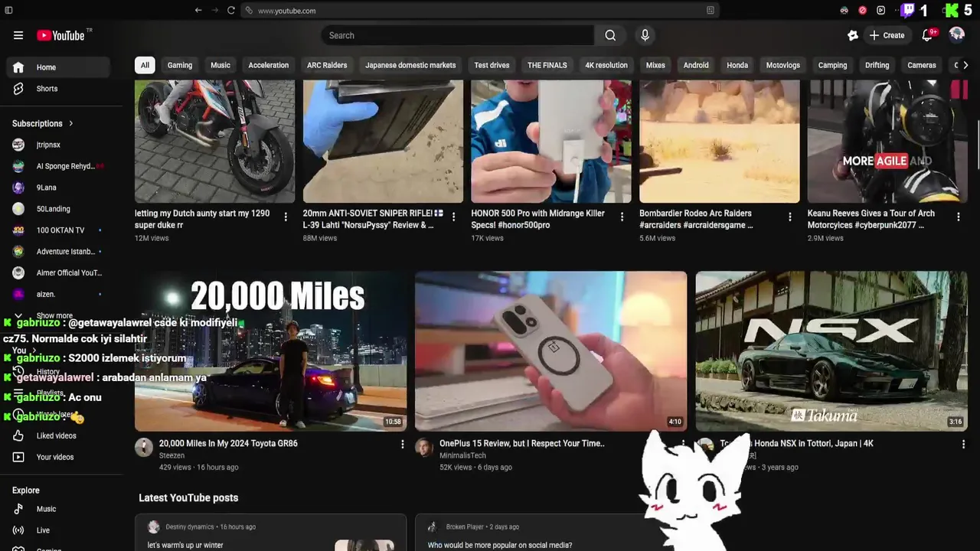Screen dimensions: 980x551
Task: Select the Motovlogs chip
Action: pos(782,65)
